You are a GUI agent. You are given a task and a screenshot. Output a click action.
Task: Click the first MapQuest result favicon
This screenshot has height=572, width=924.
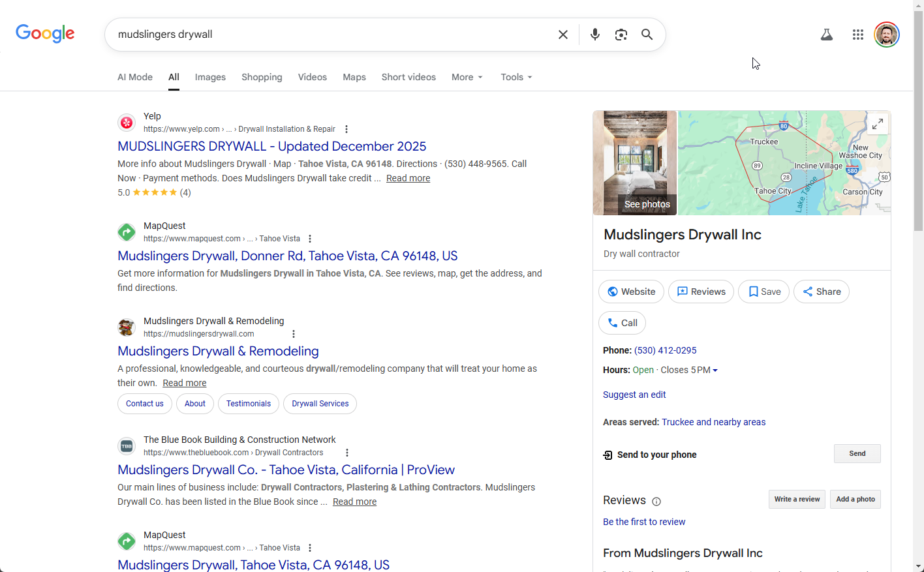pos(127,232)
